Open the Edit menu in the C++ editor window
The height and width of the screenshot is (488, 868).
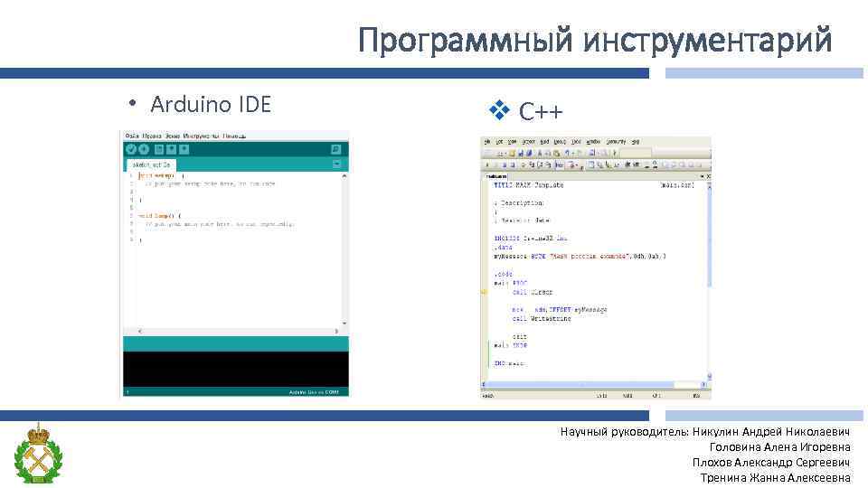[x=499, y=142]
